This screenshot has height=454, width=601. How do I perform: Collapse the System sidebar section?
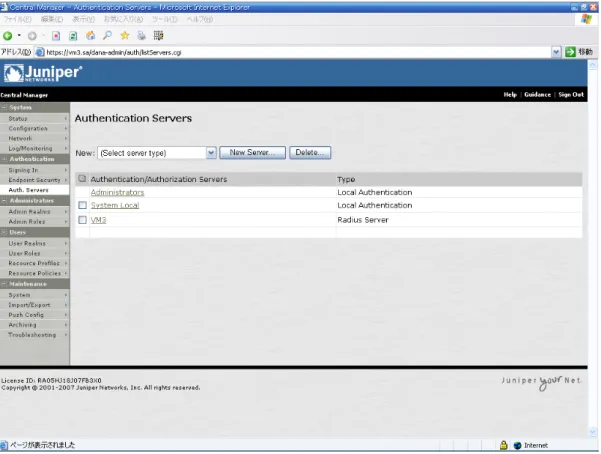coord(4,107)
